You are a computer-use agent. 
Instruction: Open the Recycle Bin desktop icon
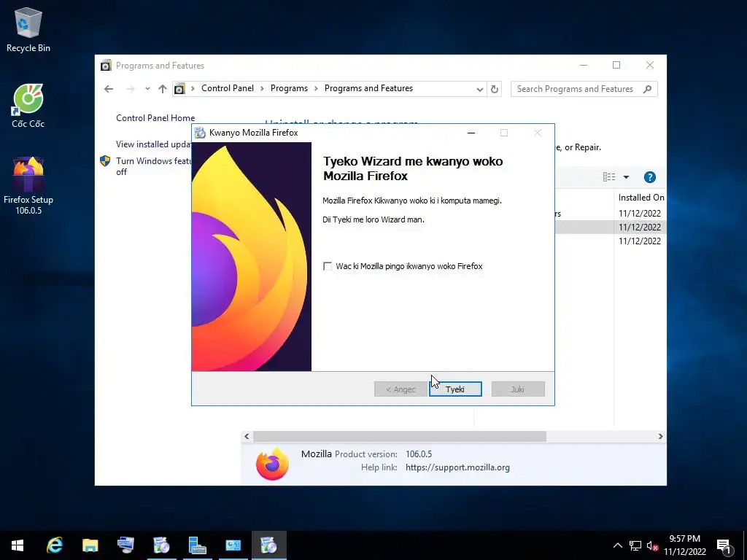28,29
